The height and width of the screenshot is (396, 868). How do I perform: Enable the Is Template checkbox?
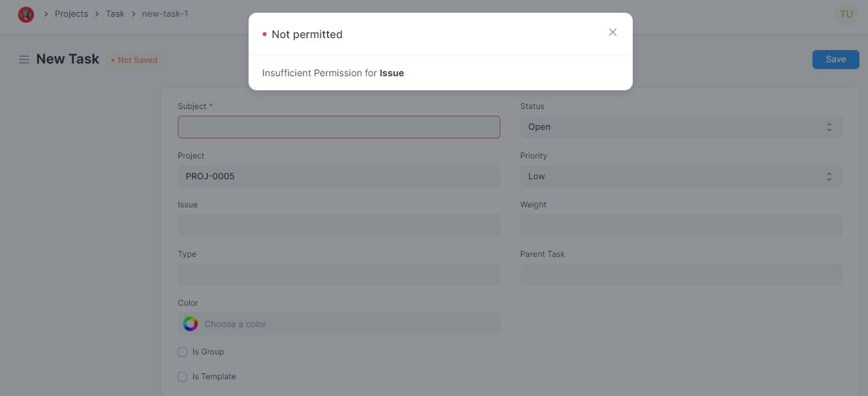tap(182, 377)
